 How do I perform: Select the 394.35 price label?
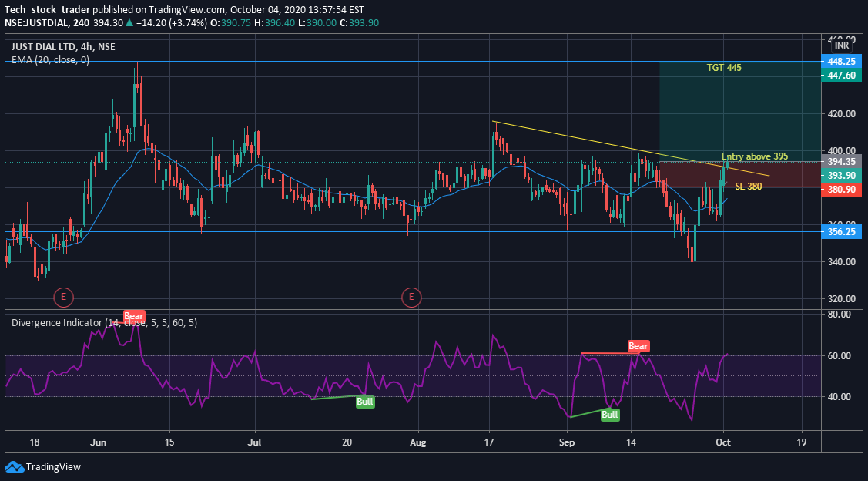pos(842,162)
